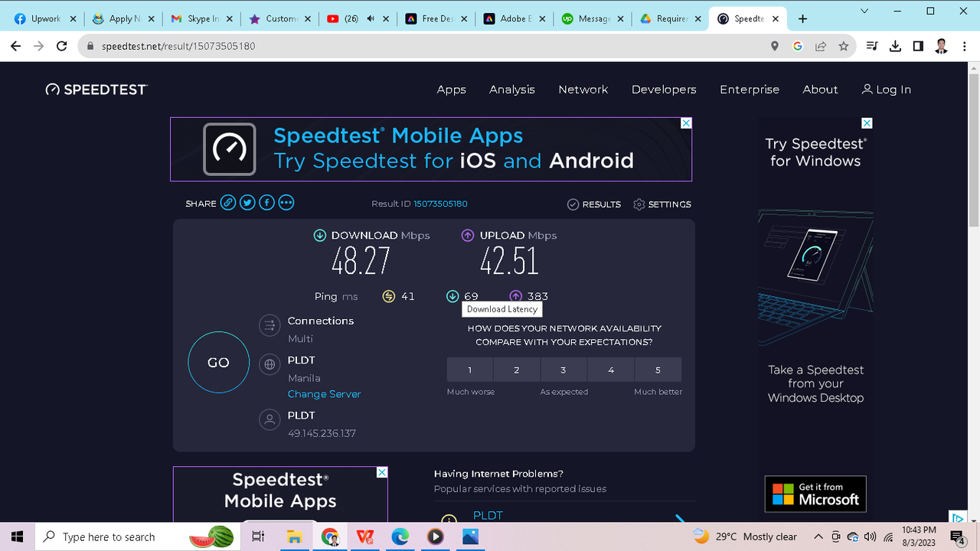Switch to the Network nav item

point(583,90)
